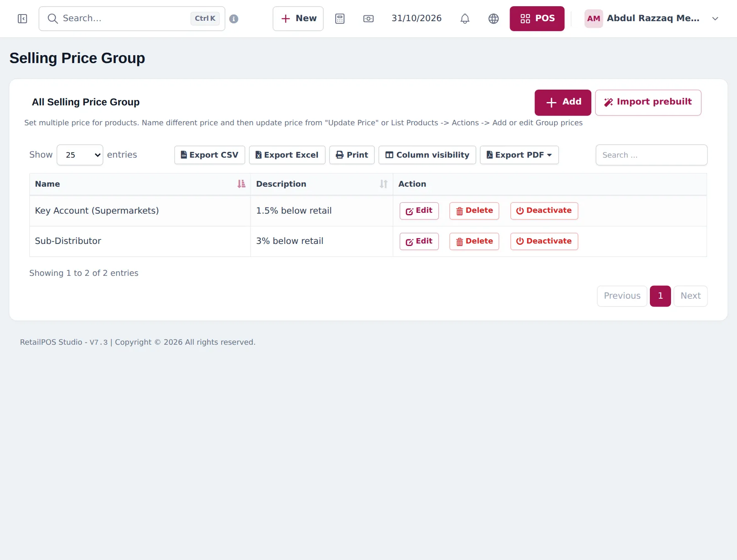Delete the Sub-Distributor group
737x560 pixels.
point(474,241)
